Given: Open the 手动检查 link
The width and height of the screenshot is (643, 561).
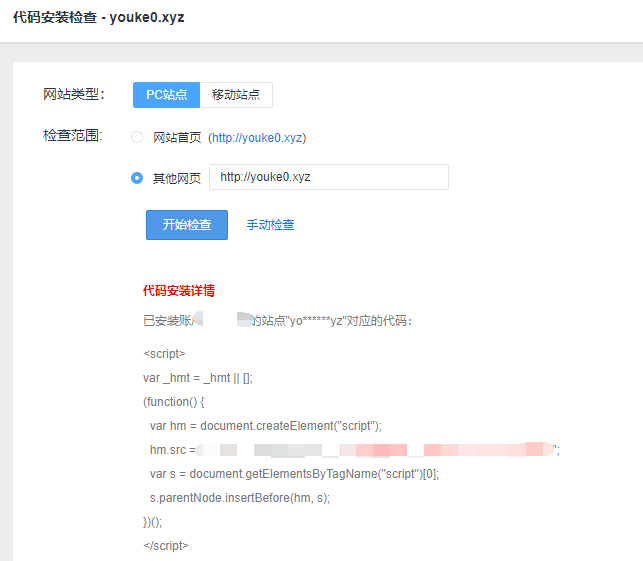Looking at the screenshot, I should (x=270, y=225).
